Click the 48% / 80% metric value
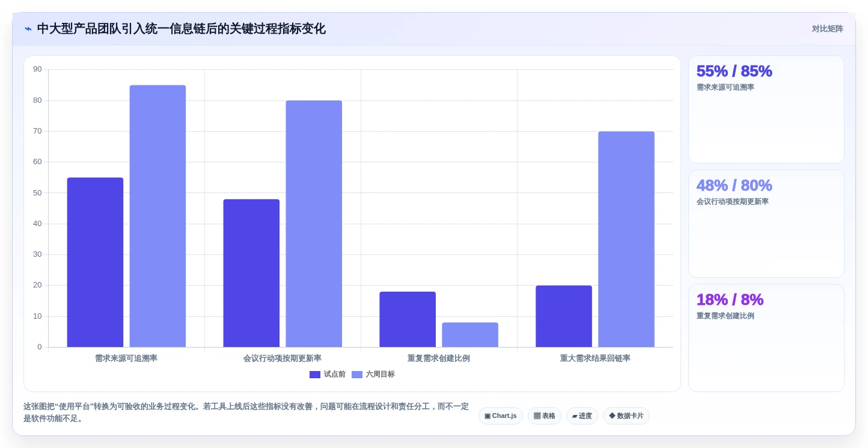 point(734,185)
